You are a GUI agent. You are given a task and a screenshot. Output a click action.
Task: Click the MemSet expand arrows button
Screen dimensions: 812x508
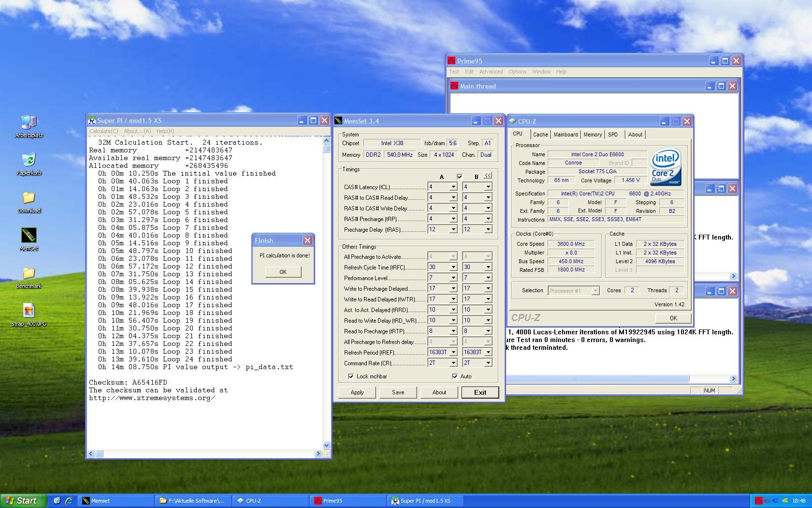[x=488, y=176]
